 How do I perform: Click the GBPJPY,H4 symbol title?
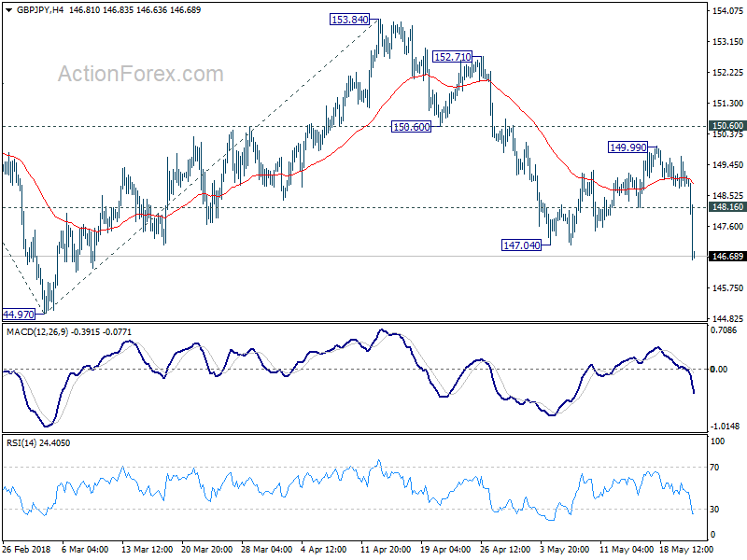click(39, 10)
